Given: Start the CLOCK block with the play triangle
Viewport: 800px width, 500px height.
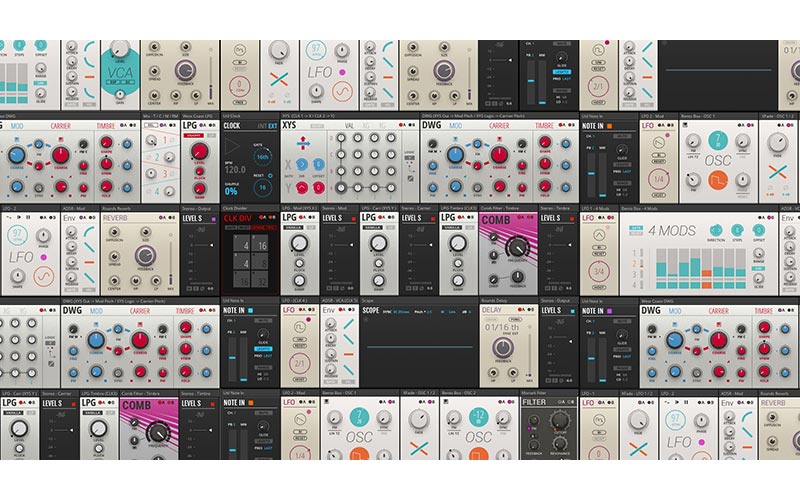Looking at the screenshot, I should 232,147.
